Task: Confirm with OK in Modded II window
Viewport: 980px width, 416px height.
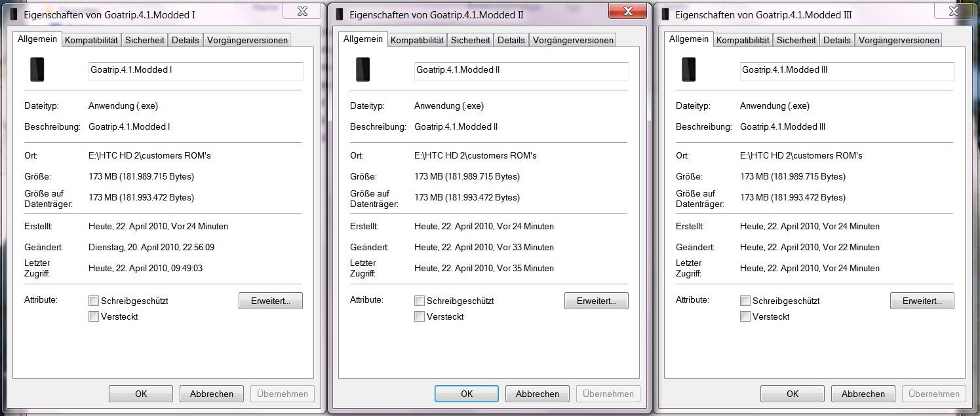Action: pos(467,394)
